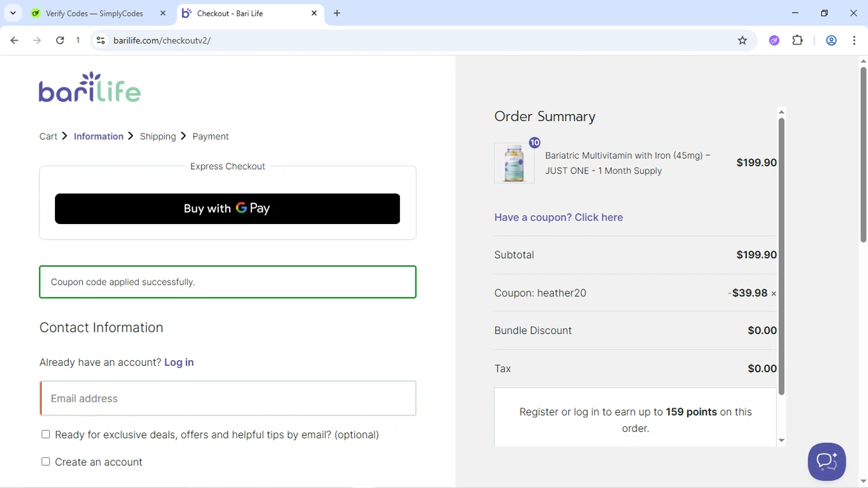Go to the Cart breadcrumb step

pyautogui.click(x=48, y=137)
